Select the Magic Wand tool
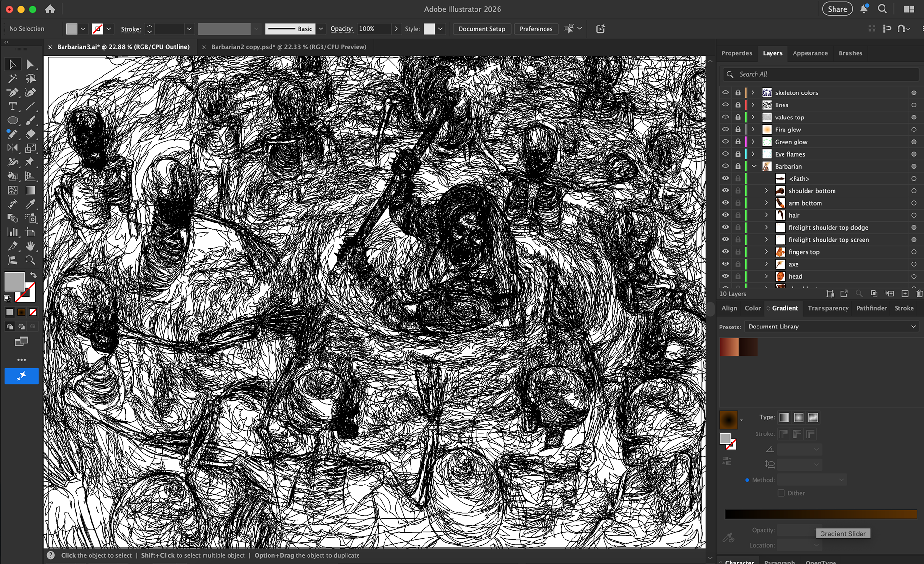Image resolution: width=924 pixels, height=564 pixels. (x=13, y=79)
